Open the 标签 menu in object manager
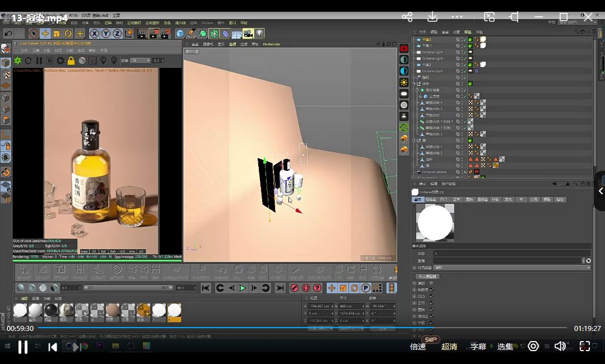 468,32
